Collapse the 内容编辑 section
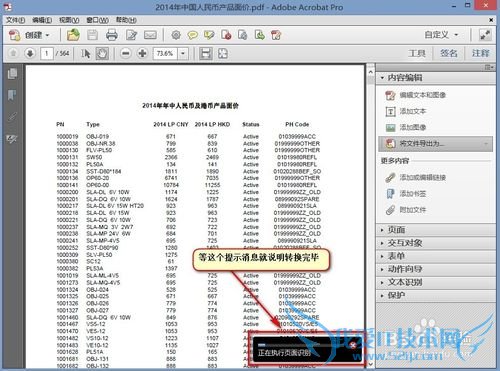500x371 pixels. point(435,78)
